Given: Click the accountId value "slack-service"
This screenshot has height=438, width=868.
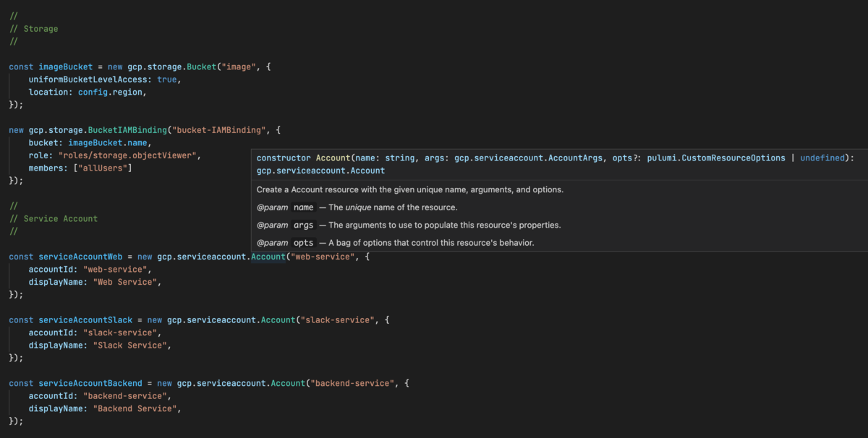Looking at the screenshot, I should (x=119, y=332).
